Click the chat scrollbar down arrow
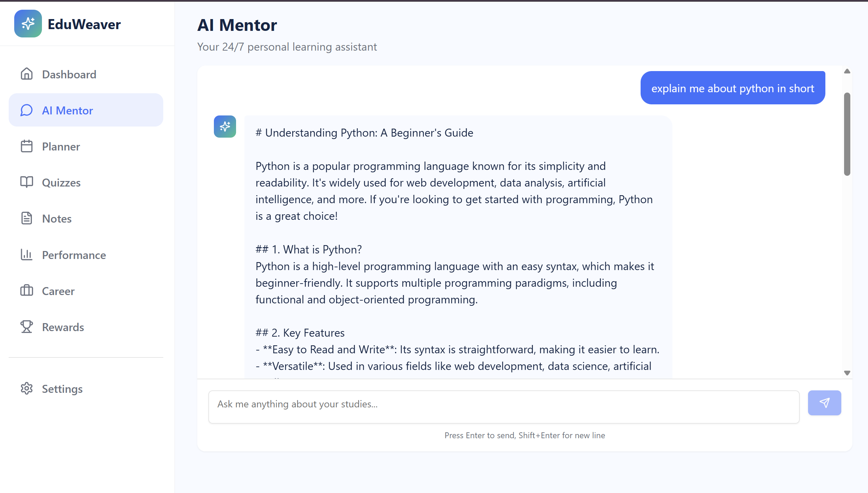The height and width of the screenshot is (493, 868). 847,373
